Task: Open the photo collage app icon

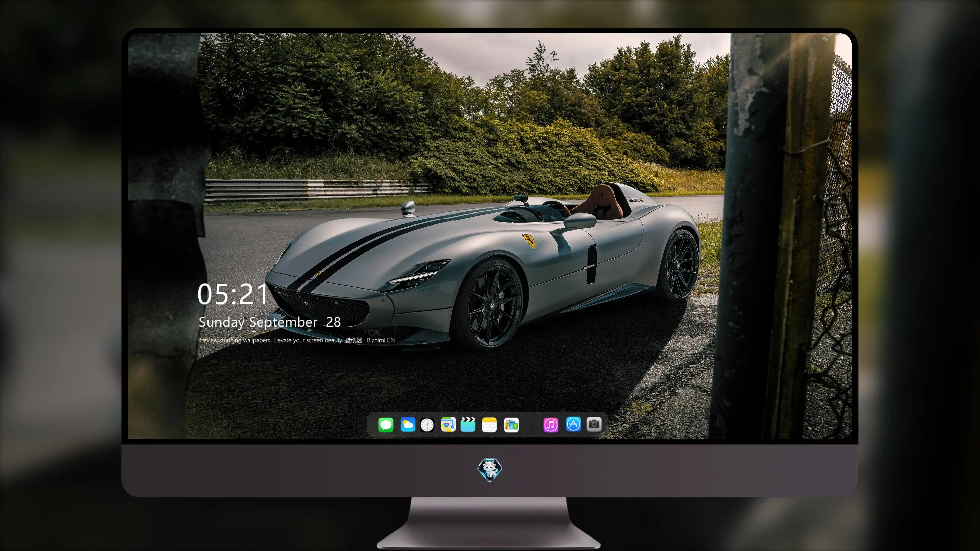Action: click(511, 425)
